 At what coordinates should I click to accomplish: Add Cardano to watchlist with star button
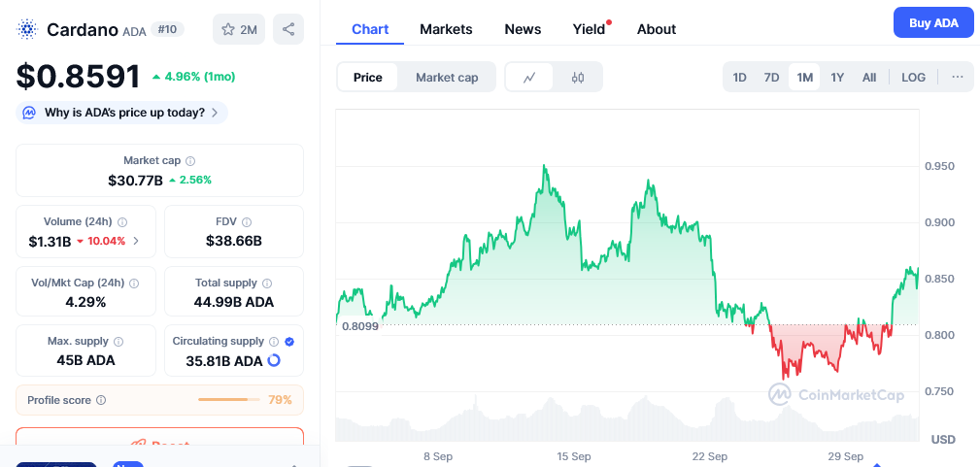tap(239, 29)
